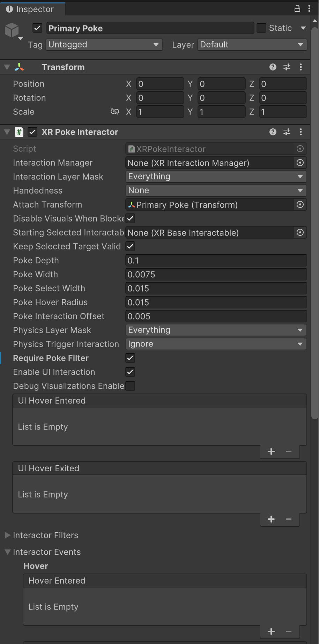Image resolution: width=319 pixels, height=644 pixels.
Task: Open the Inspector tab's three-dot menu
Action: (309, 9)
